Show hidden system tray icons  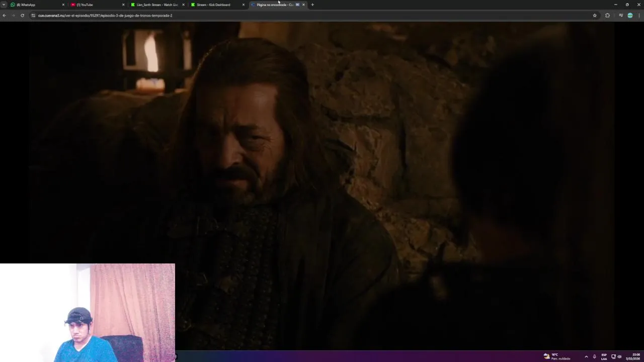[x=586, y=356]
